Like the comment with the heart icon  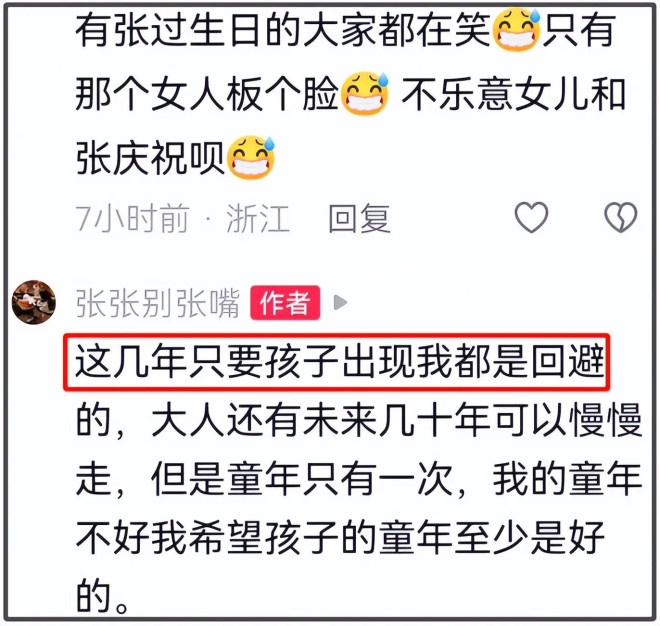[531, 217]
